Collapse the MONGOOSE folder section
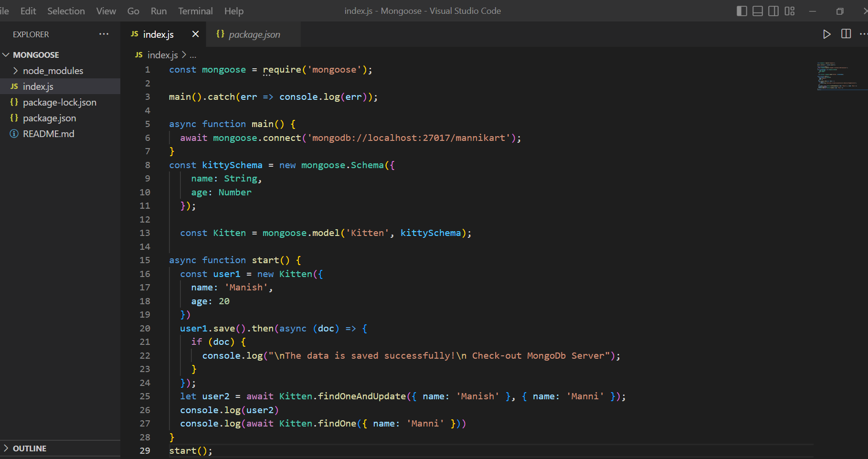The width and height of the screenshot is (868, 459). [6, 55]
